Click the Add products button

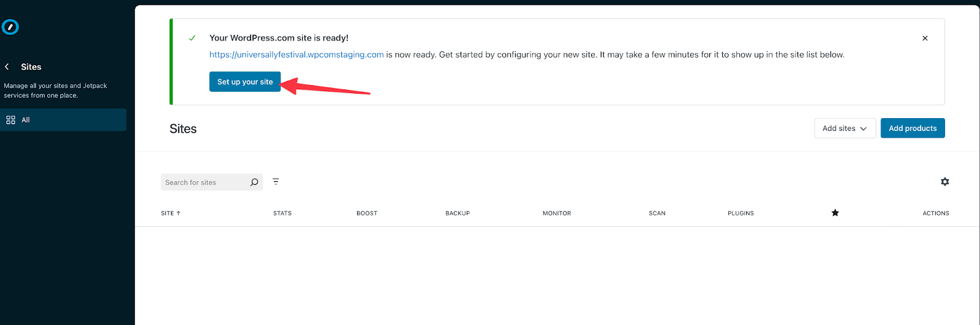912,129
